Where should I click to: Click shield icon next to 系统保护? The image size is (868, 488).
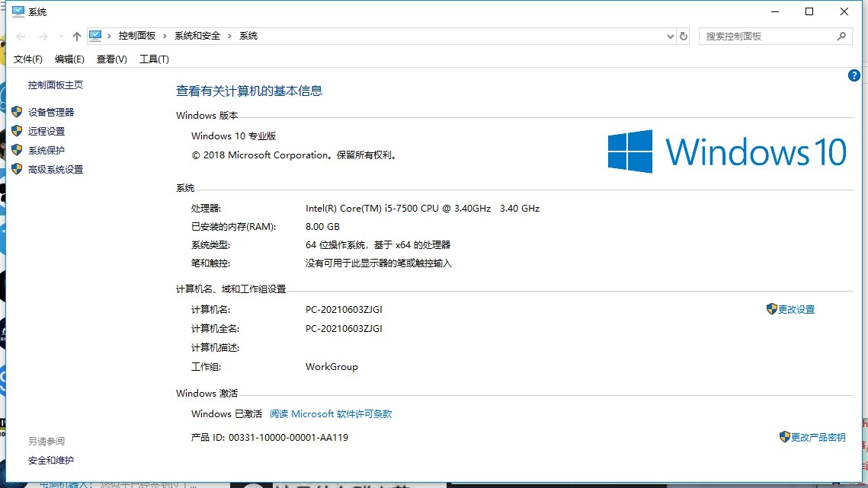pyautogui.click(x=18, y=150)
